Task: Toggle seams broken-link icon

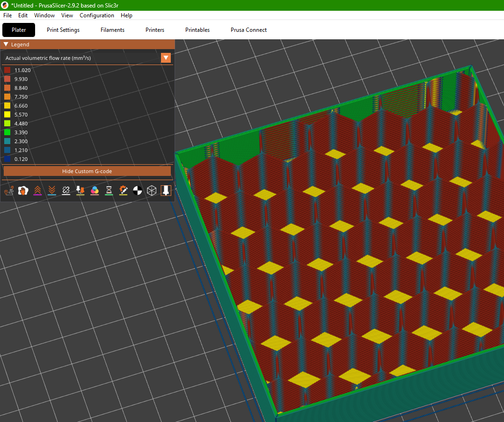Action: tap(66, 190)
